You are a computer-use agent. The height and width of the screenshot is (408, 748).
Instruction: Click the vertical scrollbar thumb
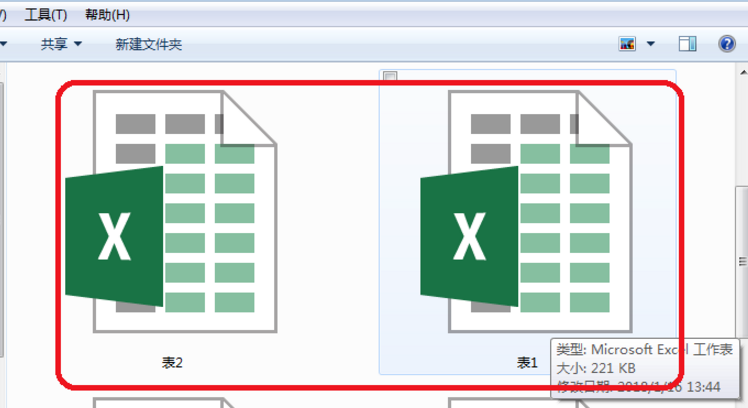point(742,262)
